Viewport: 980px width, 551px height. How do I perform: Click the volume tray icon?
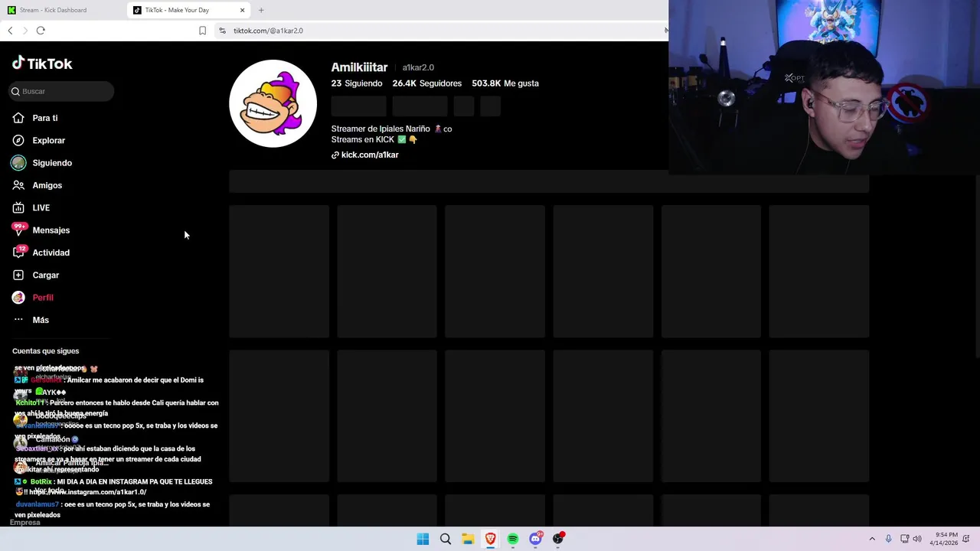coord(917,539)
